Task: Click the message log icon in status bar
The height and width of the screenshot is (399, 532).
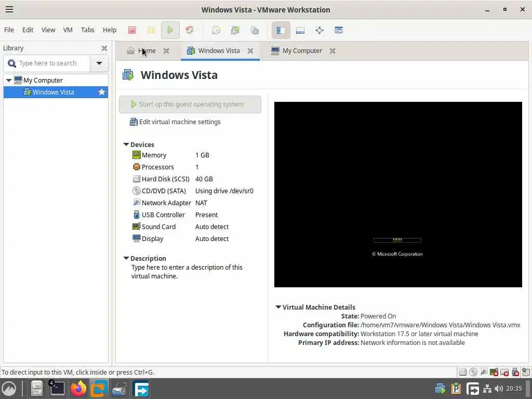Action: pyautogui.click(x=526, y=372)
